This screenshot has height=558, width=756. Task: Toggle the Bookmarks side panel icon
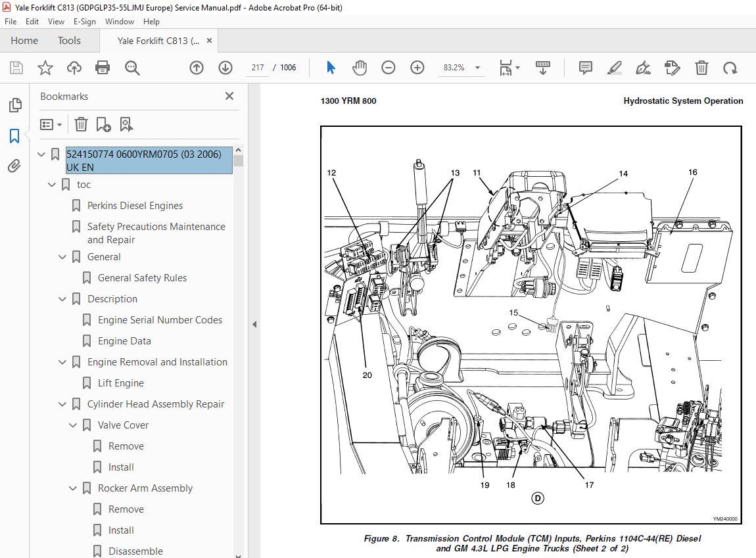[14, 136]
